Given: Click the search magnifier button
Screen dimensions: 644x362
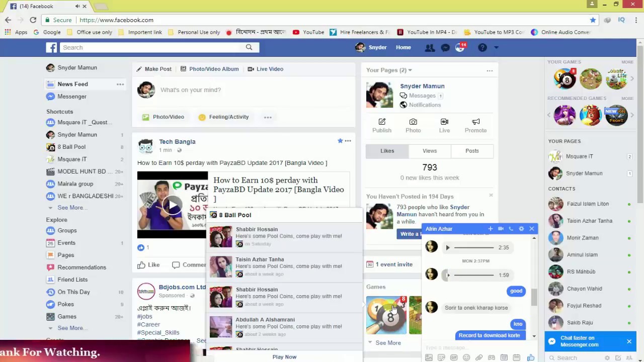Looking at the screenshot, I should pos(249,47).
